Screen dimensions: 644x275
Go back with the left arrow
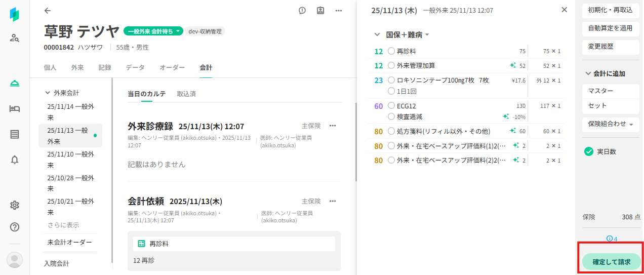[48, 11]
